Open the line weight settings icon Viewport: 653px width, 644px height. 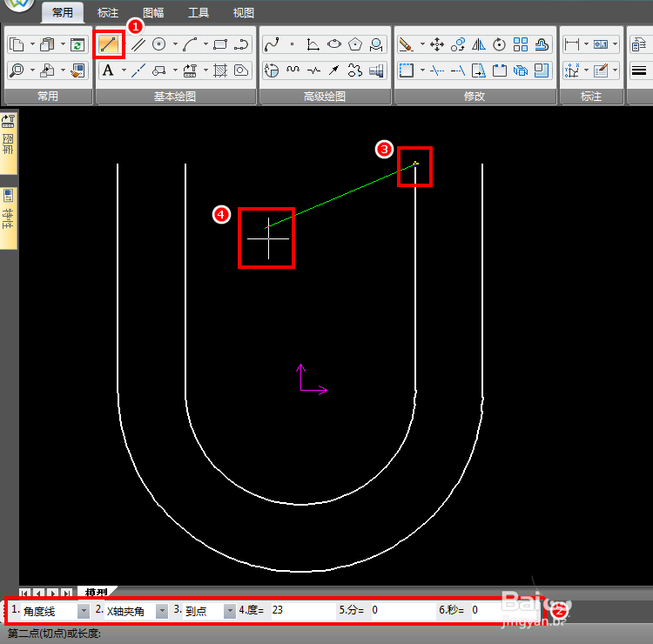(639, 70)
